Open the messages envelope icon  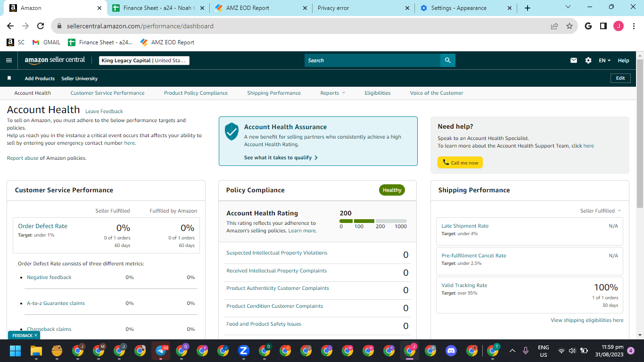(x=574, y=60)
